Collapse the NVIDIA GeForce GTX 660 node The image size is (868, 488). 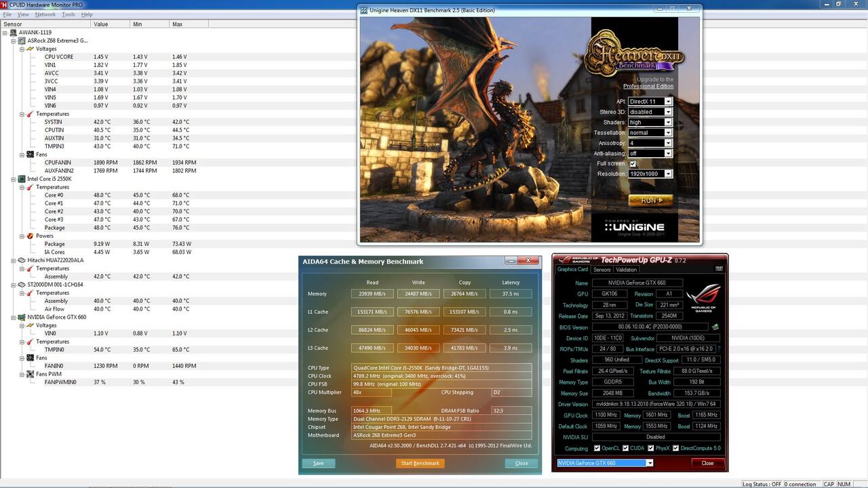[x=14, y=317]
